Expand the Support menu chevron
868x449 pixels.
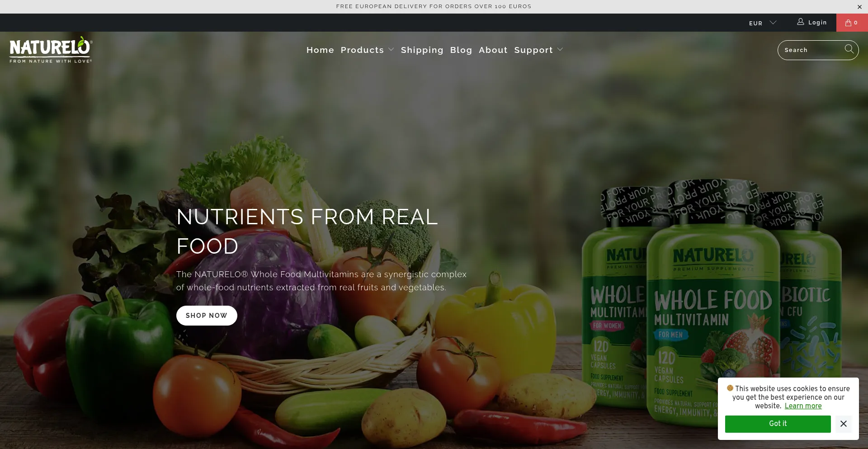click(x=560, y=50)
